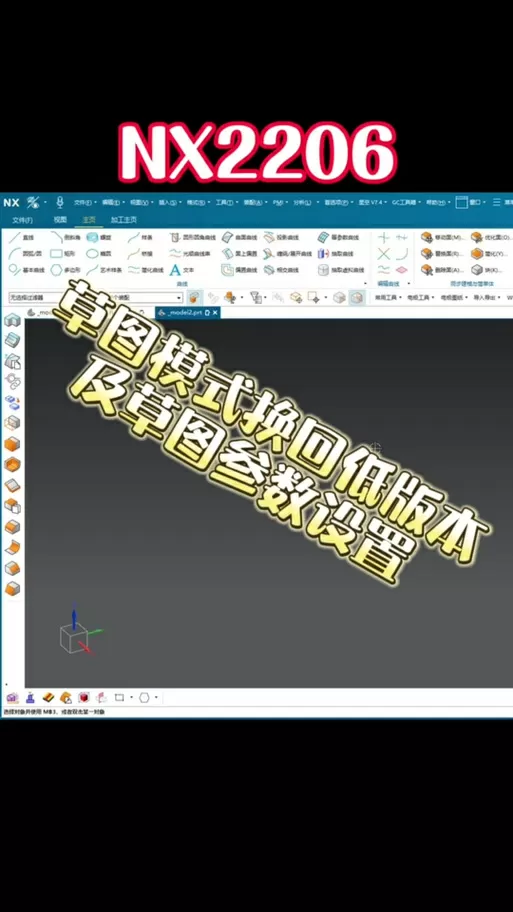This screenshot has width=513, height=912.
Task: Open the 工具(T) menu
Action: point(226,202)
